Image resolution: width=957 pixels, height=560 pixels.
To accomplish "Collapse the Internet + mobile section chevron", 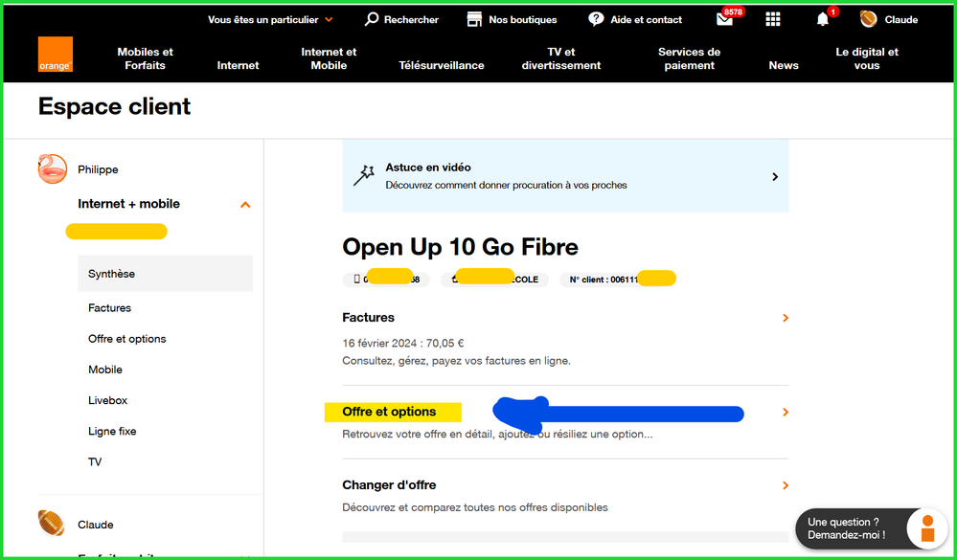I will coord(245,204).
